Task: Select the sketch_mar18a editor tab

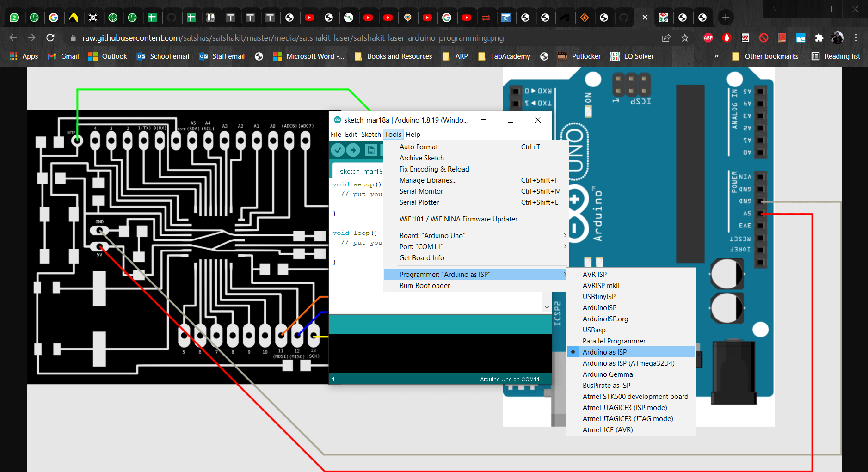Action: [358, 171]
